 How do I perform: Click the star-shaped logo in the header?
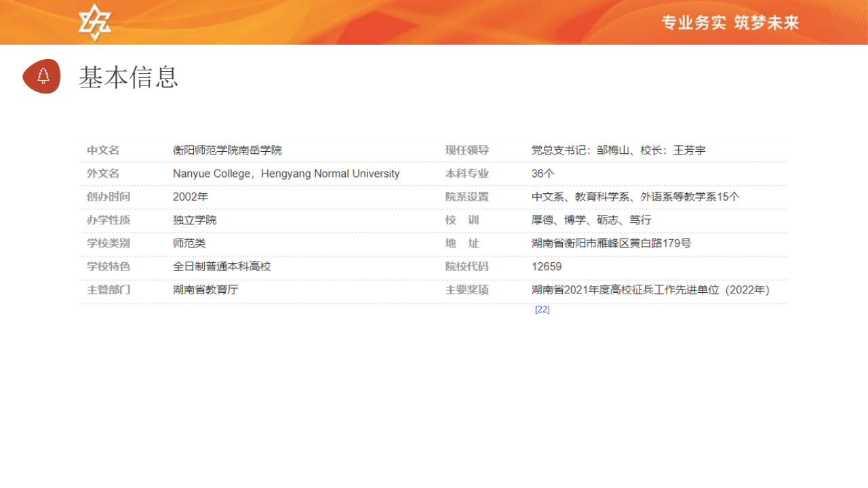coord(94,22)
